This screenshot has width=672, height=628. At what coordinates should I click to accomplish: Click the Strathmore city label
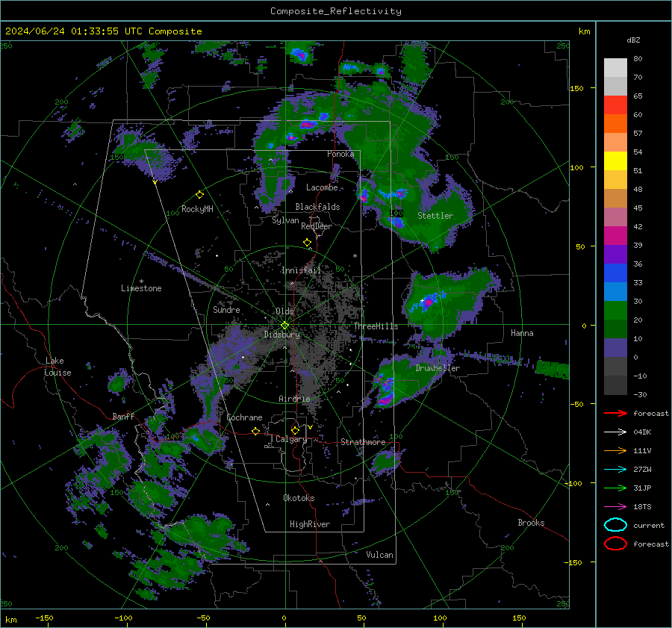[363, 442]
